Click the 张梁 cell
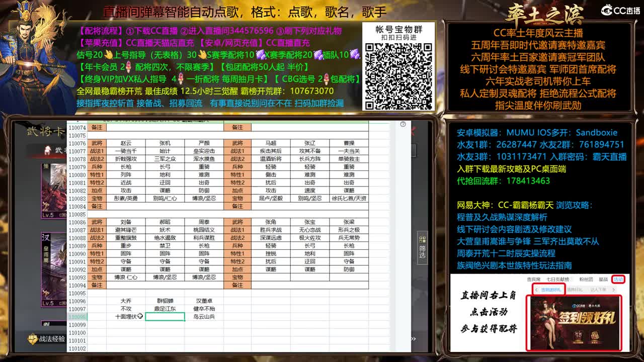Viewport: 644px width, 362px height. [x=349, y=222]
